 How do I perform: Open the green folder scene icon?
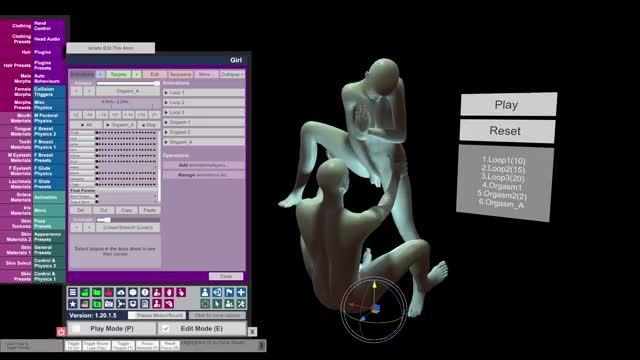click(x=97, y=292)
